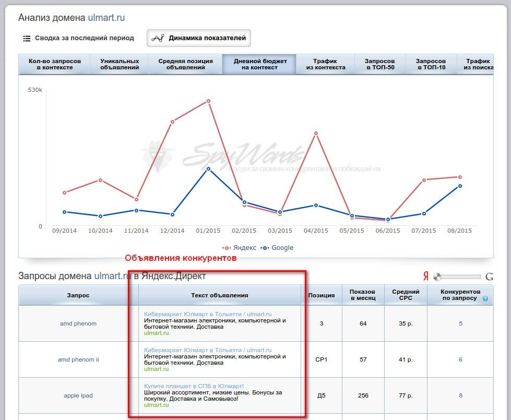The height and width of the screenshot is (420, 511).
Task: Switch to Уникальных объявлений tab
Action: [120, 64]
